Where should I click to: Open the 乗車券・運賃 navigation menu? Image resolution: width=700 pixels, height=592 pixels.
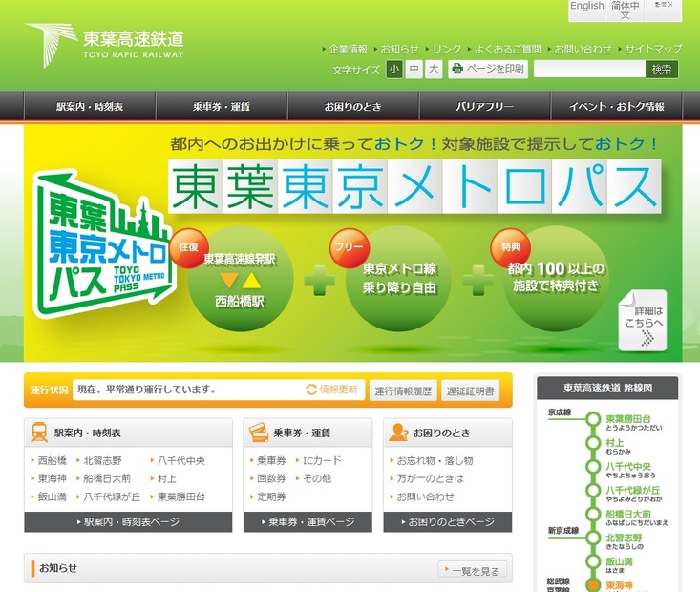click(x=222, y=106)
